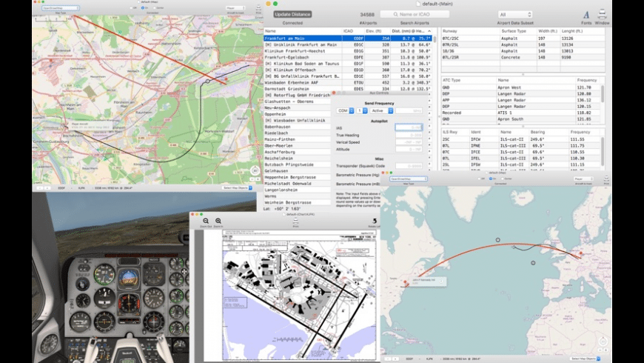Open Select Map Objects in Atlantic map
Image resolution: width=644 pixels, height=363 pixels.
[x=586, y=359]
